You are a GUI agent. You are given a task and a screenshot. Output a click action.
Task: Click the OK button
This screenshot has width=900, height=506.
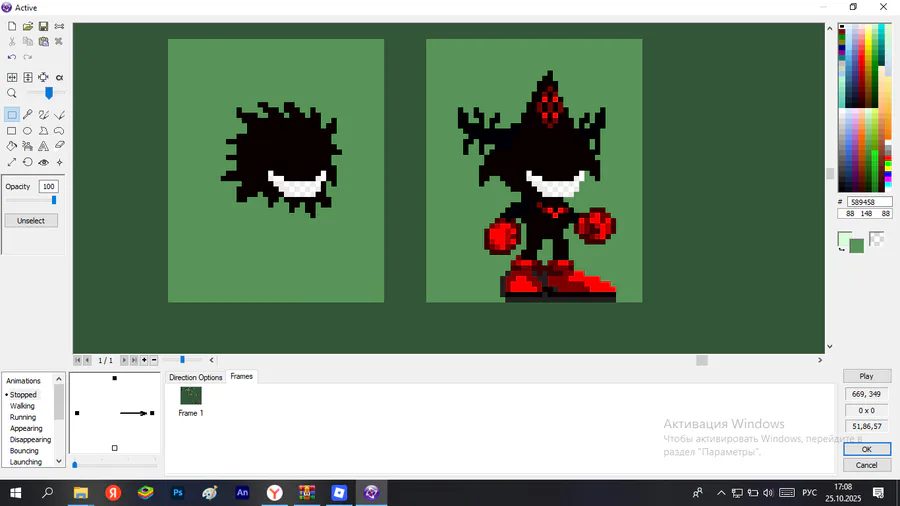coord(867,449)
